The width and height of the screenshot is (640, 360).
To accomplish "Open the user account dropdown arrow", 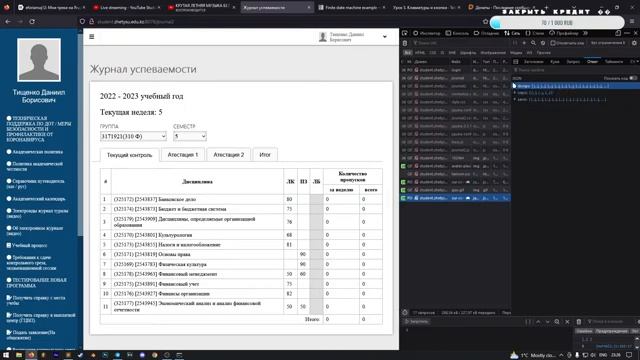I will [x=384, y=37].
